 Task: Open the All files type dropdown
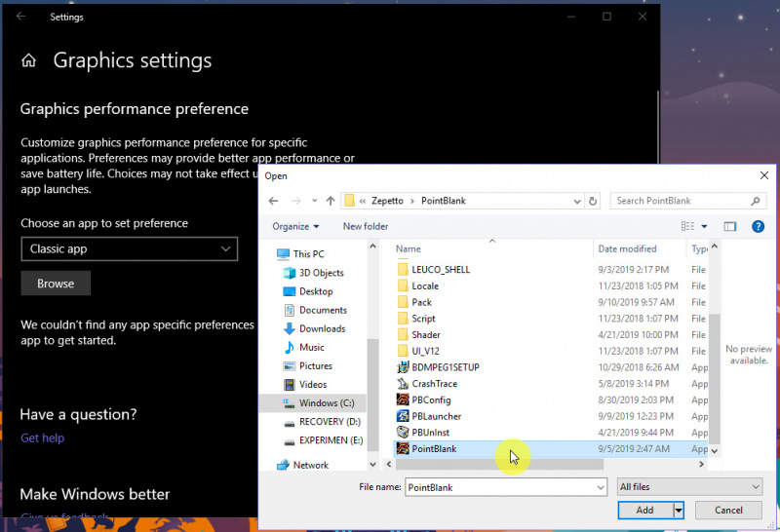pos(689,487)
